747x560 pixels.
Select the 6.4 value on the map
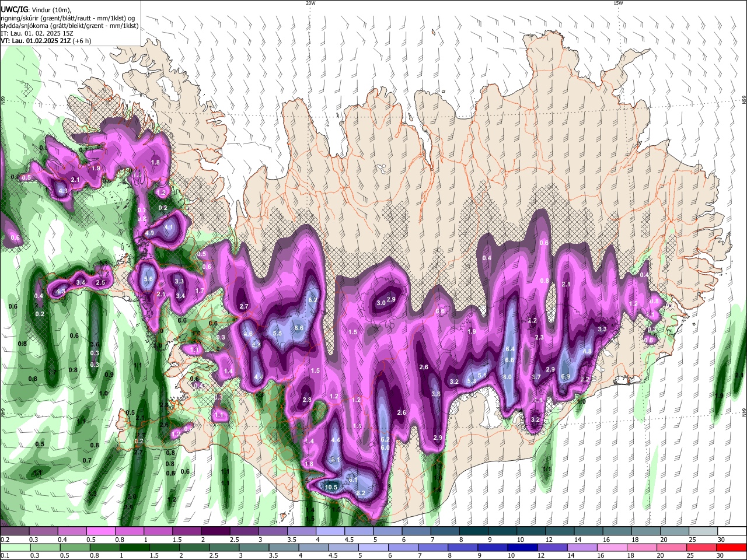tap(509, 349)
